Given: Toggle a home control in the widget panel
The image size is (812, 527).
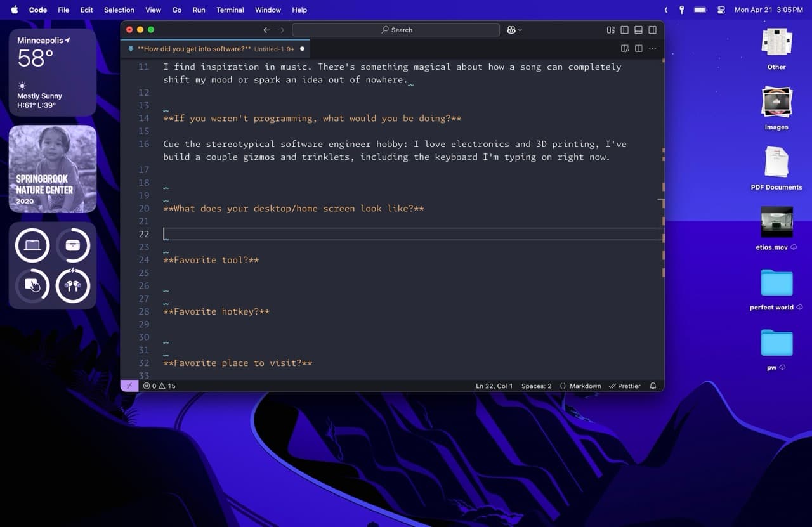Looking at the screenshot, I should pyautogui.click(x=32, y=245).
